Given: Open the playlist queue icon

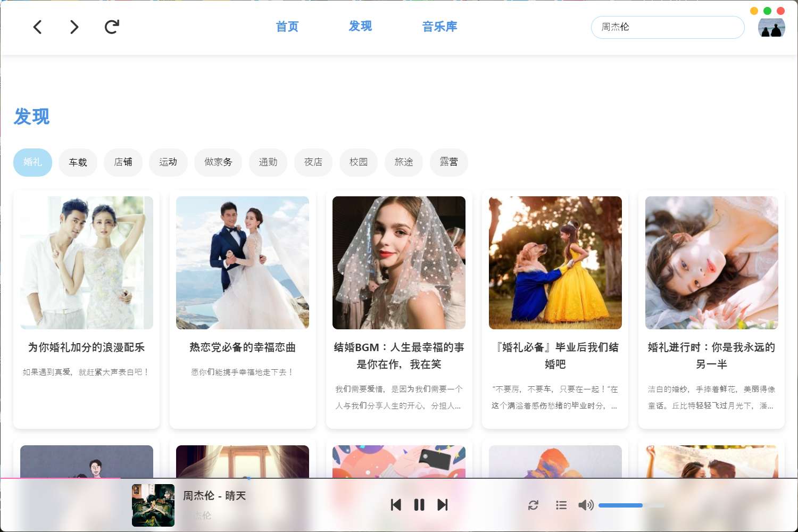Looking at the screenshot, I should [561, 505].
